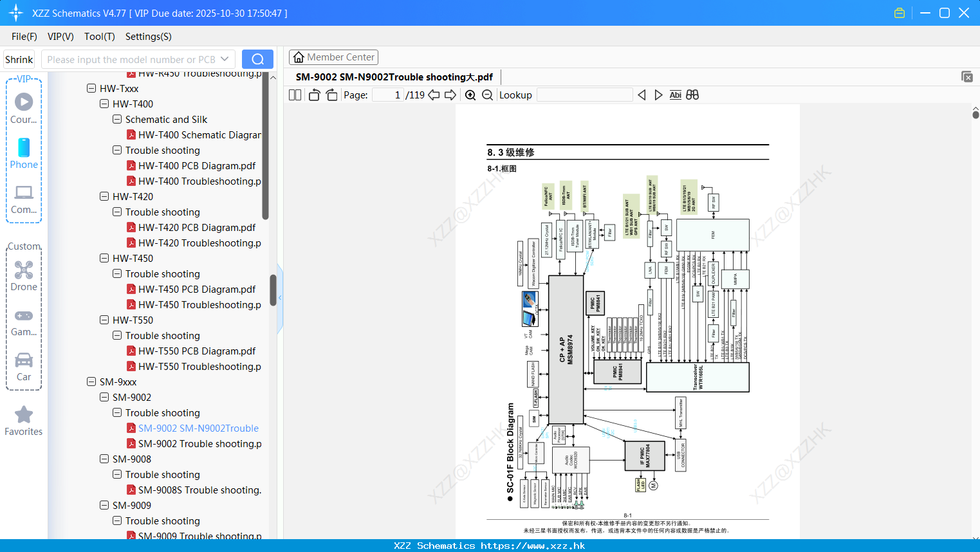Click the page number field
This screenshot has width=980, height=552.
point(389,95)
